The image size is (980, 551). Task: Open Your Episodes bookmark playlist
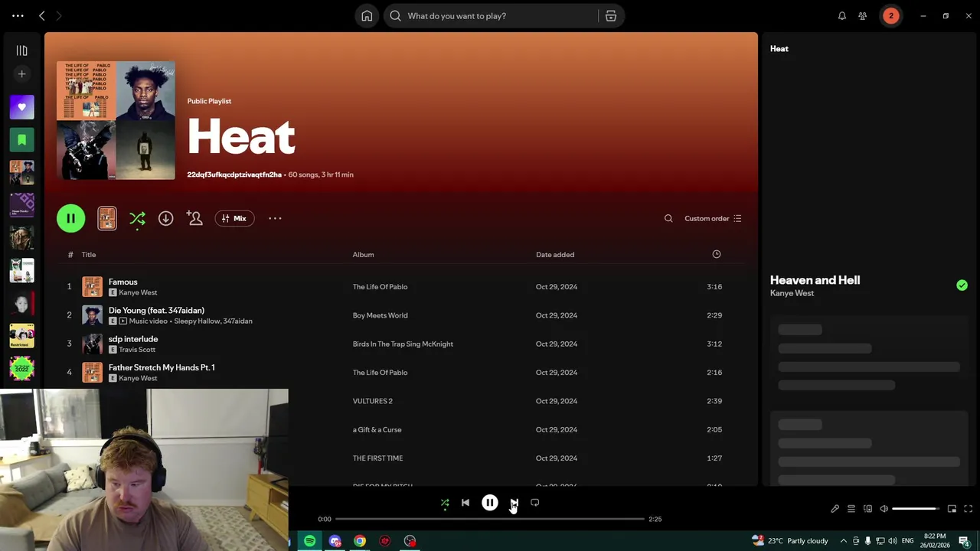pyautogui.click(x=21, y=140)
